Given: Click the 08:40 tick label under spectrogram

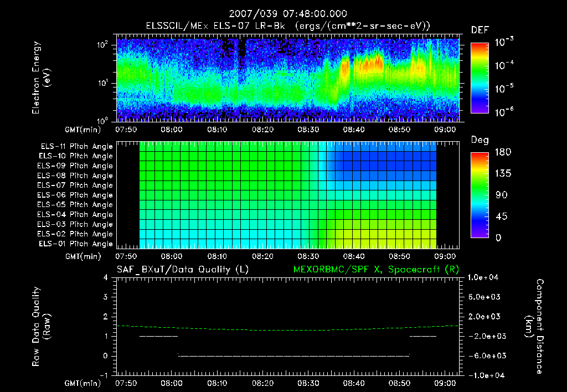Looking at the screenshot, I should [x=354, y=130].
